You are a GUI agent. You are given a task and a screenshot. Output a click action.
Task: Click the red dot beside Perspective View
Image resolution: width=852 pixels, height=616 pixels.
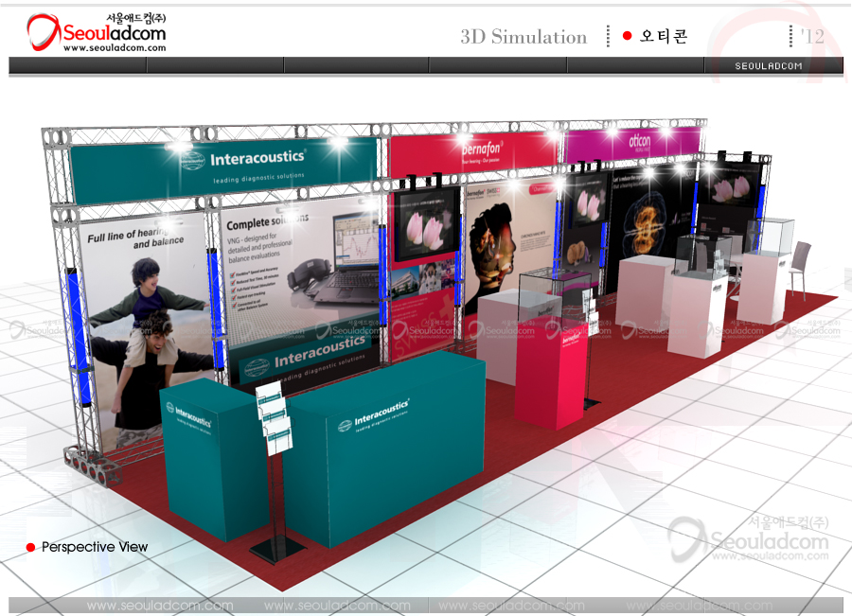[30, 547]
